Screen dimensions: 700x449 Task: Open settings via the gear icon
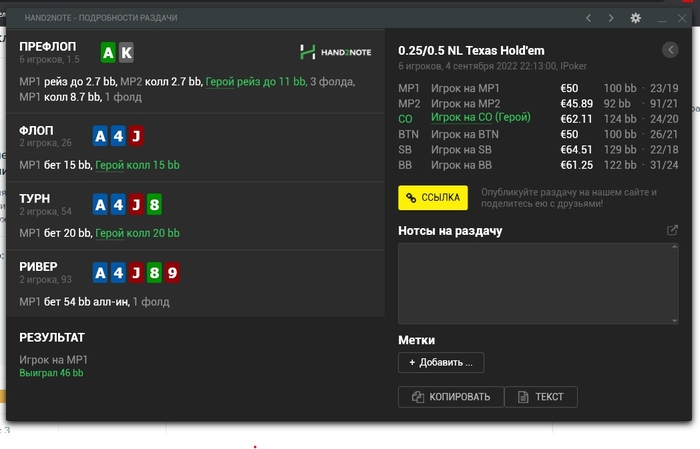tap(635, 18)
